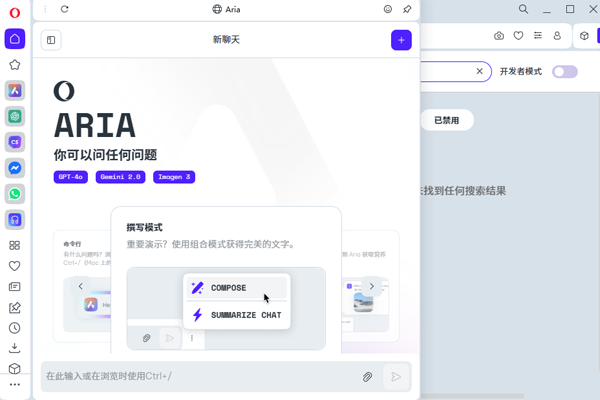Toggle the 开发者模式 developer mode switch
The width and height of the screenshot is (600, 400).
(x=565, y=72)
